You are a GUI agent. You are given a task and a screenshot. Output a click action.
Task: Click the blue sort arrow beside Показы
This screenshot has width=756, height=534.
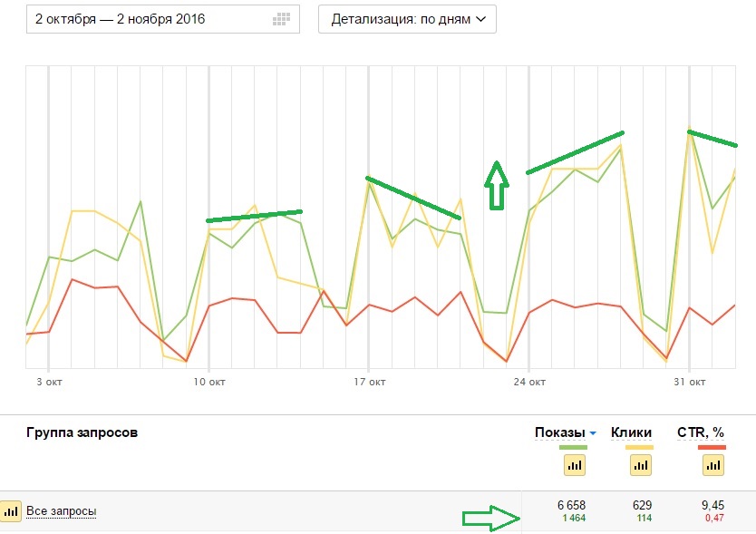pyautogui.click(x=593, y=433)
